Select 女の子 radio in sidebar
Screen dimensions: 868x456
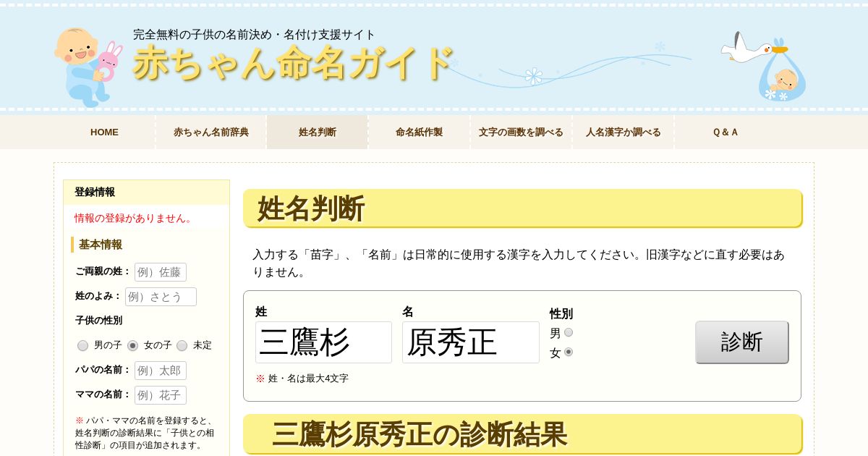point(132,346)
